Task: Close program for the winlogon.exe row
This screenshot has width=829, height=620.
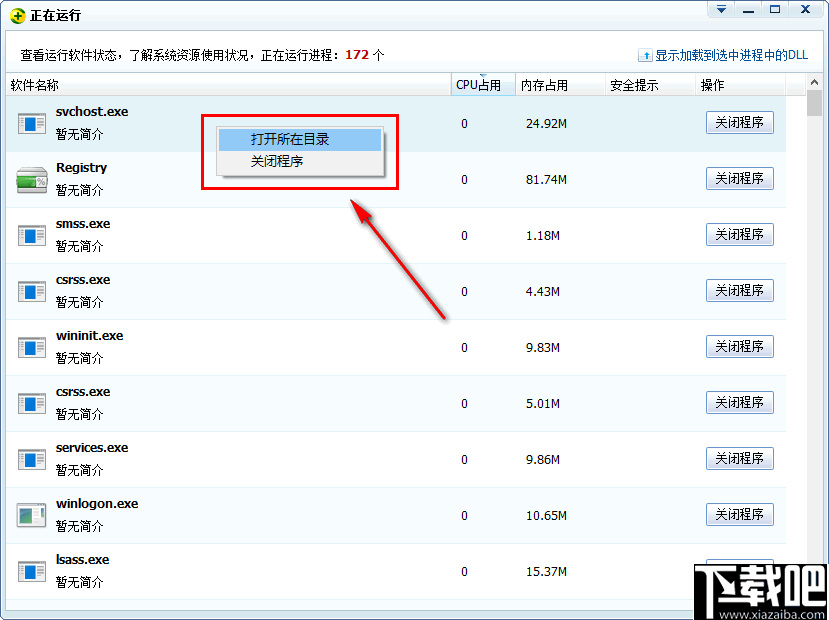Action: tap(740, 515)
